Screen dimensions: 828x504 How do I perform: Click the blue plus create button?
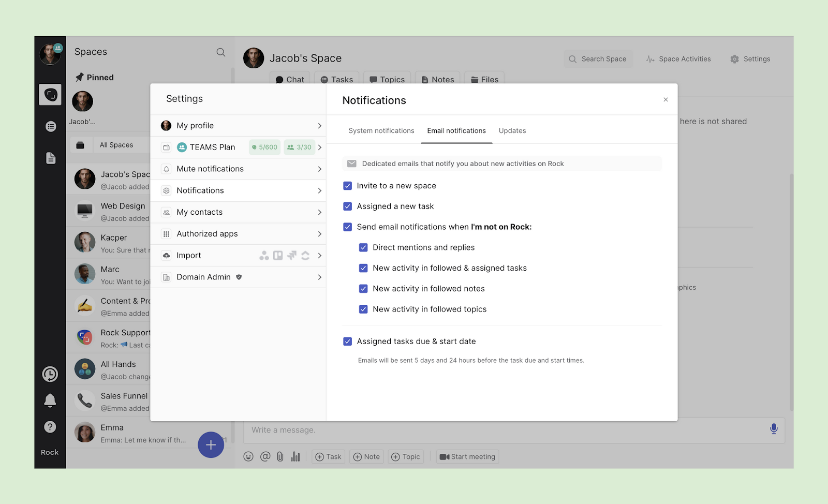coord(211,444)
